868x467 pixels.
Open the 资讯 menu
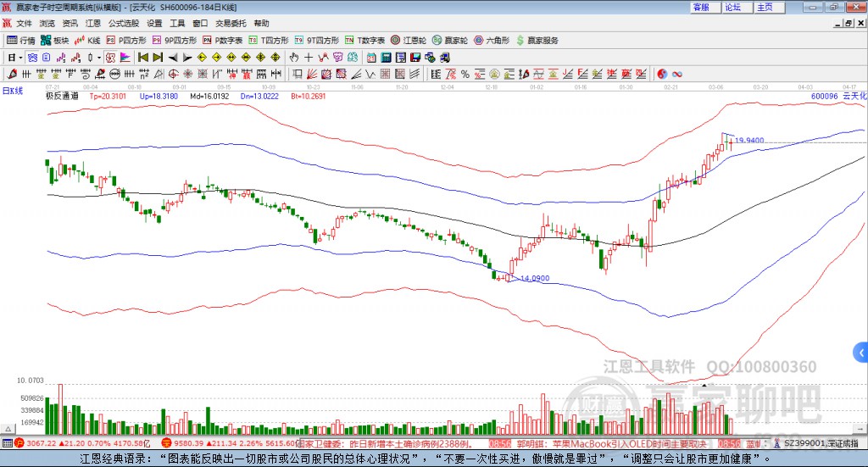click(70, 23)
